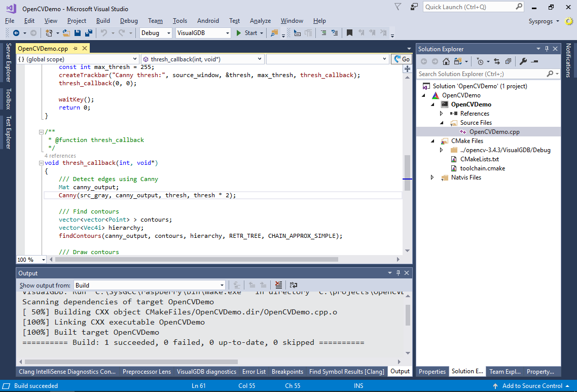
Task: Click Add to Source Control in status bar
Action: tap(532, 386)
